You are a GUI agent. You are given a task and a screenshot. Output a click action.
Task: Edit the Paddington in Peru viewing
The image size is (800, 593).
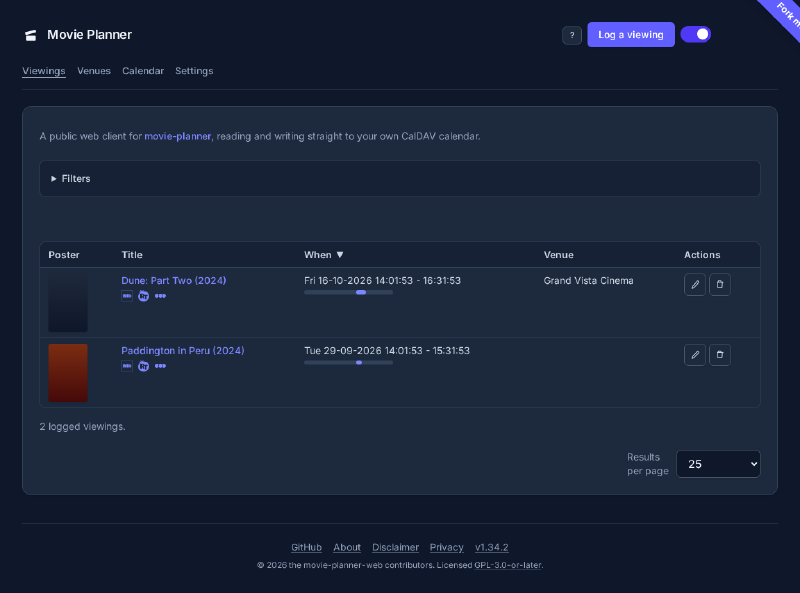tap(694, 355)
